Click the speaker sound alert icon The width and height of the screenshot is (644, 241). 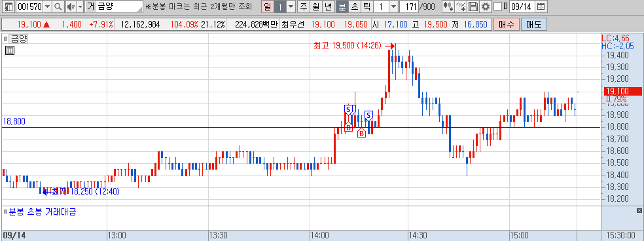click(71, 7)
